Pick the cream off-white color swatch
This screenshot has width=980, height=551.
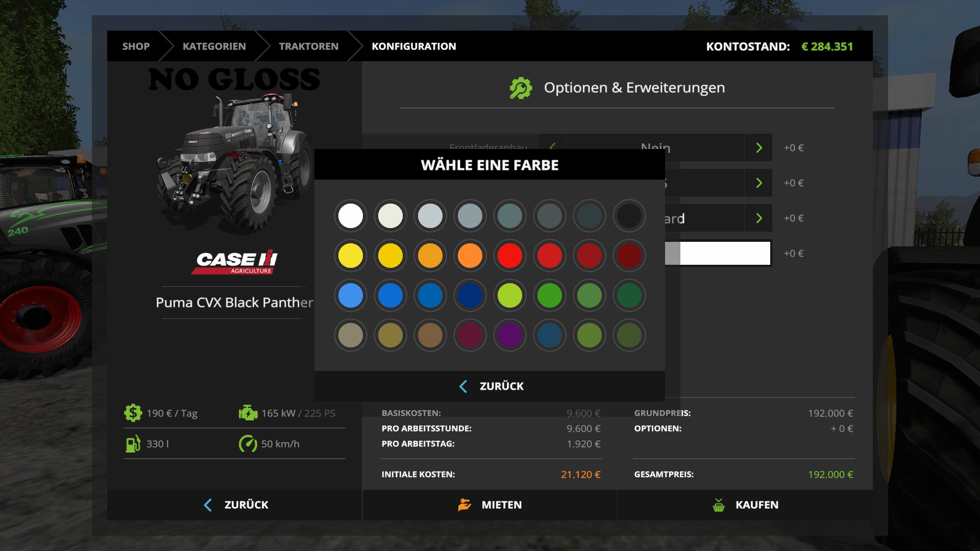[x=390, y=216]
